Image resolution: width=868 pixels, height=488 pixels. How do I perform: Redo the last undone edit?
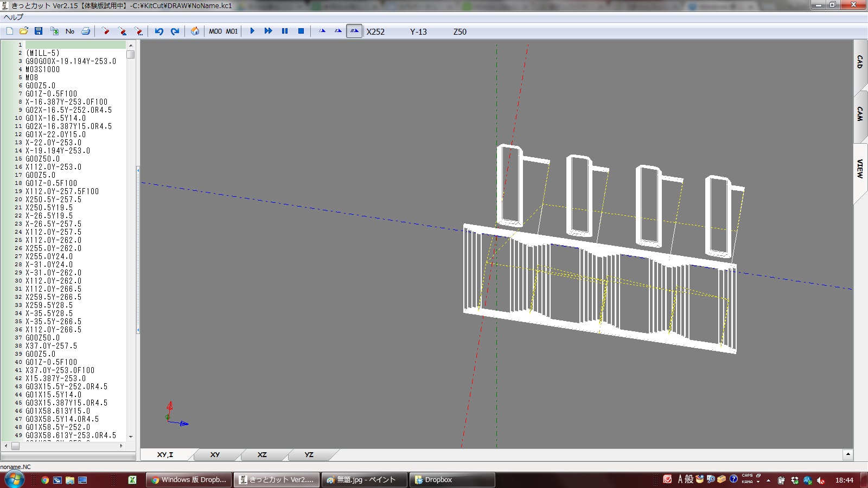click(x=175, y=31)
